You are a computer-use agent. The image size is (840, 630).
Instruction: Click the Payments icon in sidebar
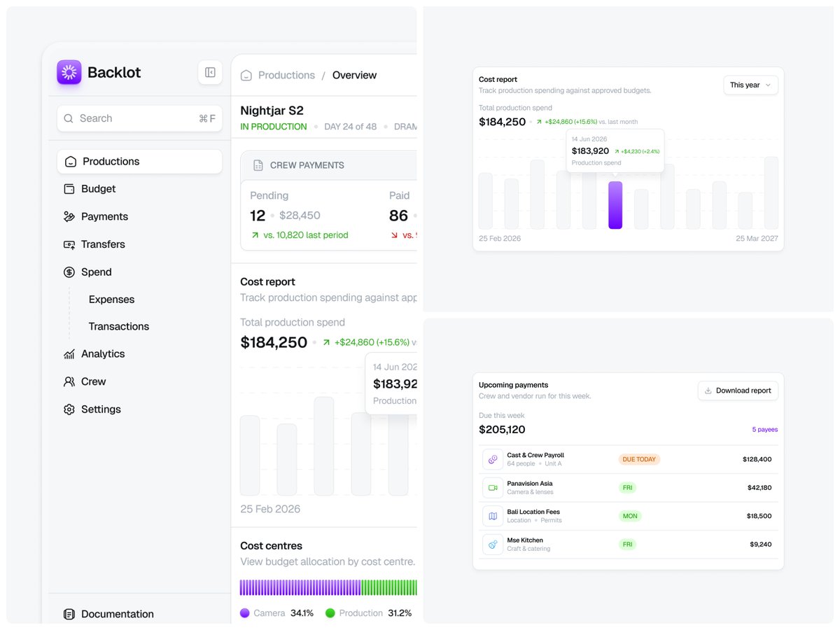69,216
